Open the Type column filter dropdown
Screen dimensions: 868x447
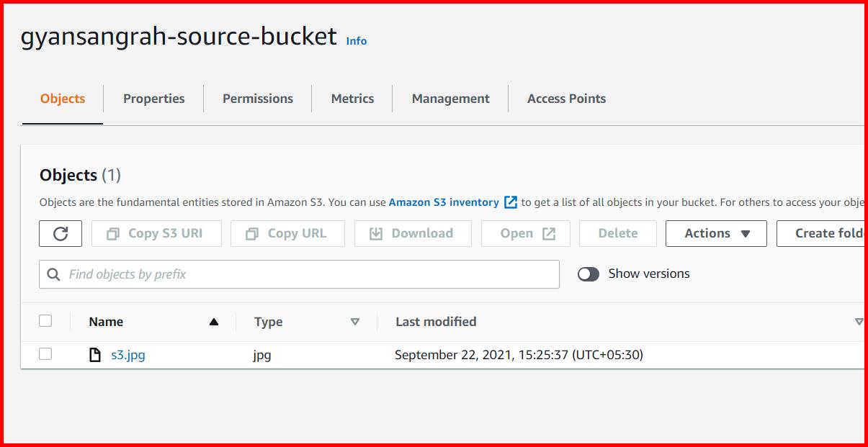356,322
